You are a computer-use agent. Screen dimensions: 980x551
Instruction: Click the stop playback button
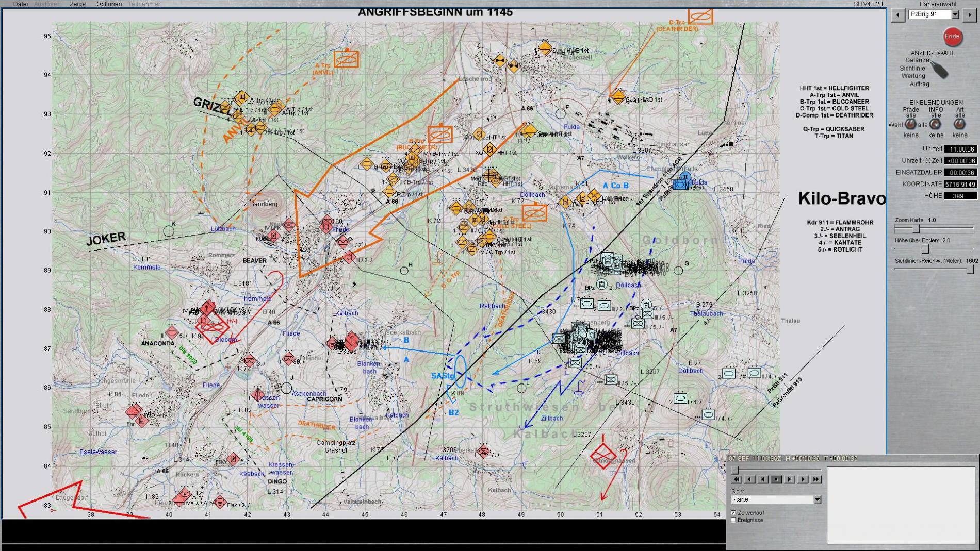click(x=776, y=479)
